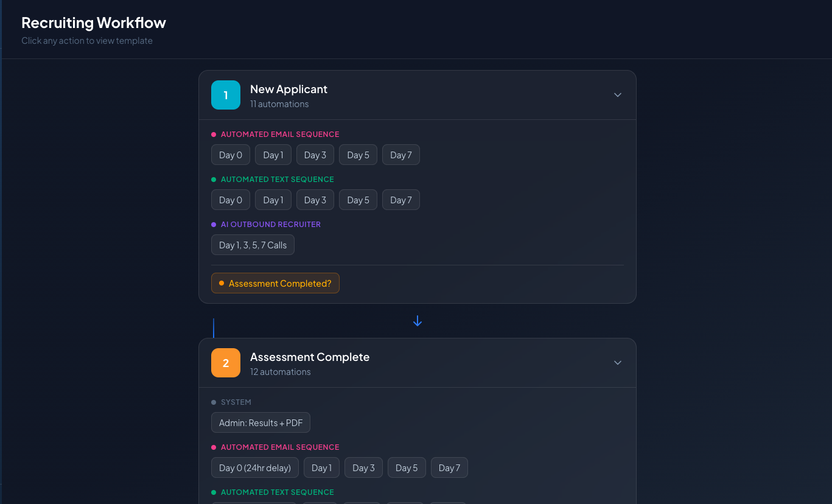Click the pink dot beside AUTOMATED EMAIL SEQUENCE
The height and width of the screenshot is (504, 832).
click(214, 134)
